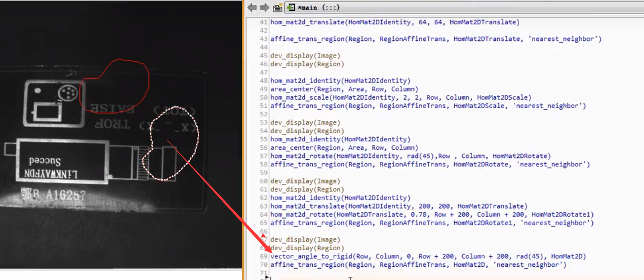
Task: Click line number 59 in the gutter
Action: pyautogui.click(x=263, y=173)
